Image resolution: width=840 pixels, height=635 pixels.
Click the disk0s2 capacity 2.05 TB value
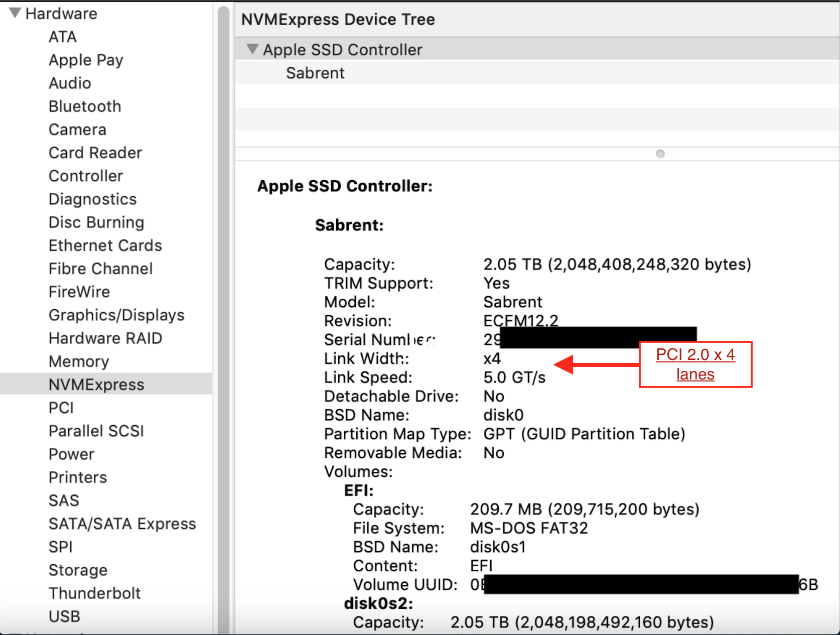click(582, 622)
